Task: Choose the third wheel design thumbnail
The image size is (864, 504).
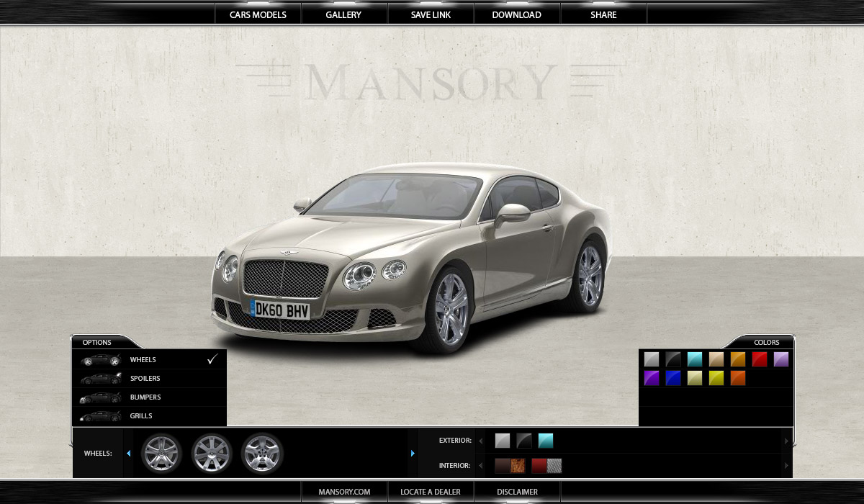Action: point(262,454)
